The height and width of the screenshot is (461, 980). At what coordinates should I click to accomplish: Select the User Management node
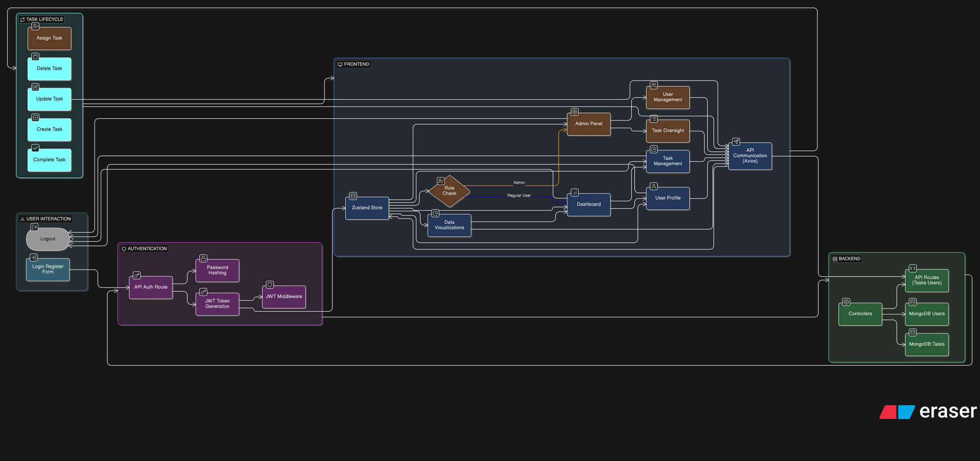pyautogui.click(x=668, y=97)
